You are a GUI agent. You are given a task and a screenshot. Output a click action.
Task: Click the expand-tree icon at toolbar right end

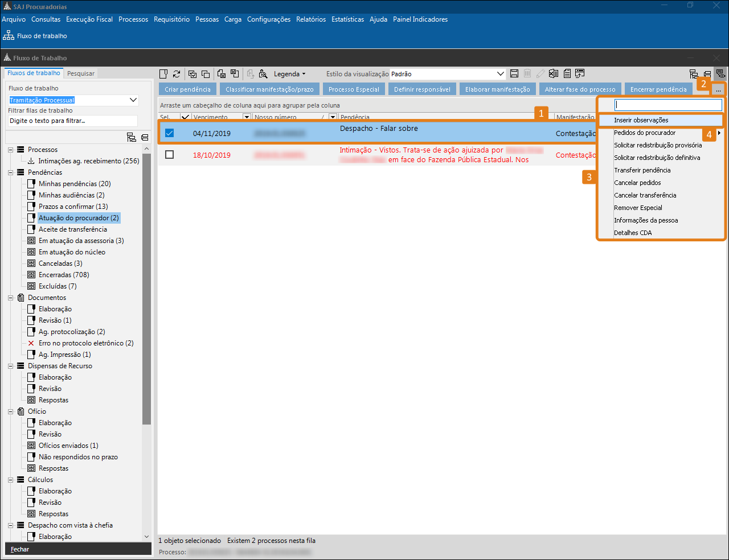[x=694, y=74]
